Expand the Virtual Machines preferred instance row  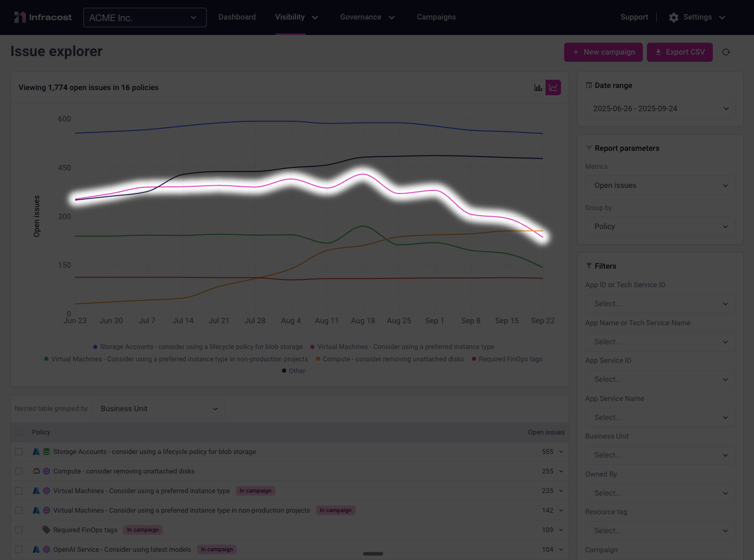561,491
